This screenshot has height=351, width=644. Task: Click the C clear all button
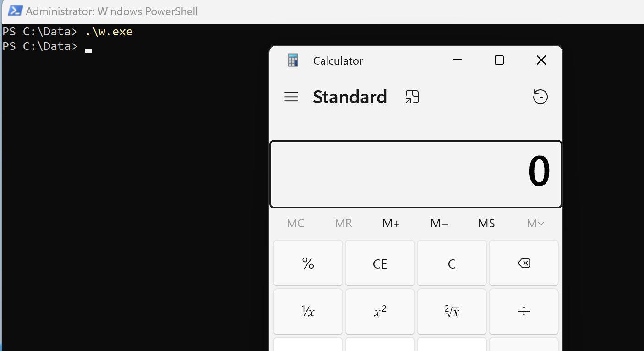[452, 263]
